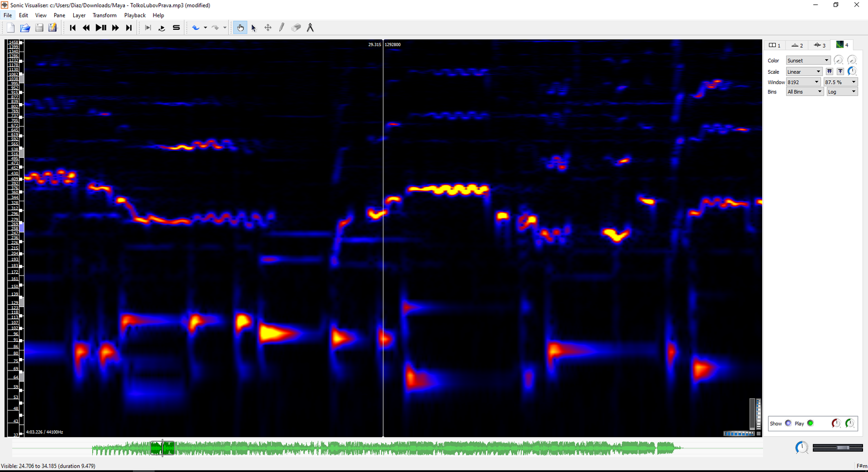Image resolution: width=868 pixels, height=472 pixels.
Task: Select the Edit move-cross tool
Action: coord(268,28)
